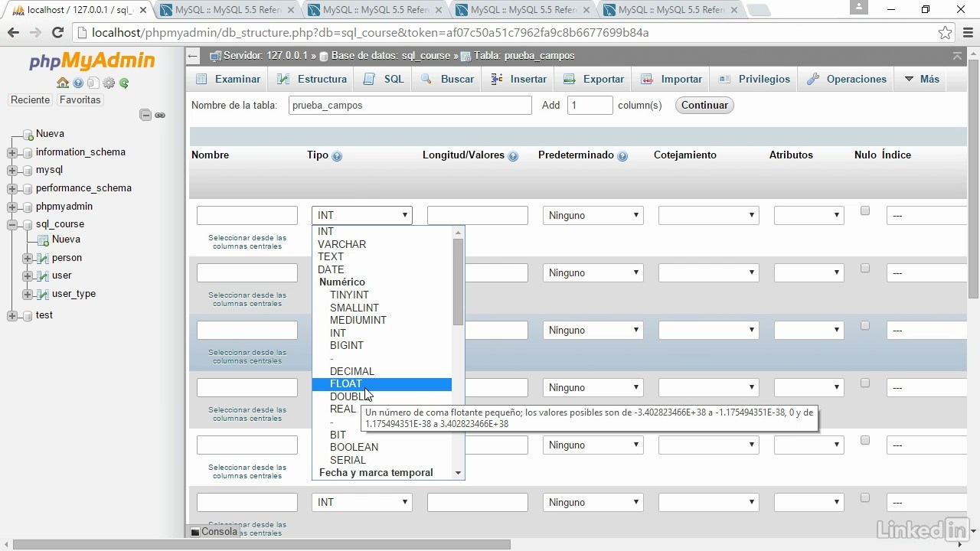Click the type dropdown list scrollbar thumb
Viewport: 980px width, 551px height.
(x=459, y=282)
